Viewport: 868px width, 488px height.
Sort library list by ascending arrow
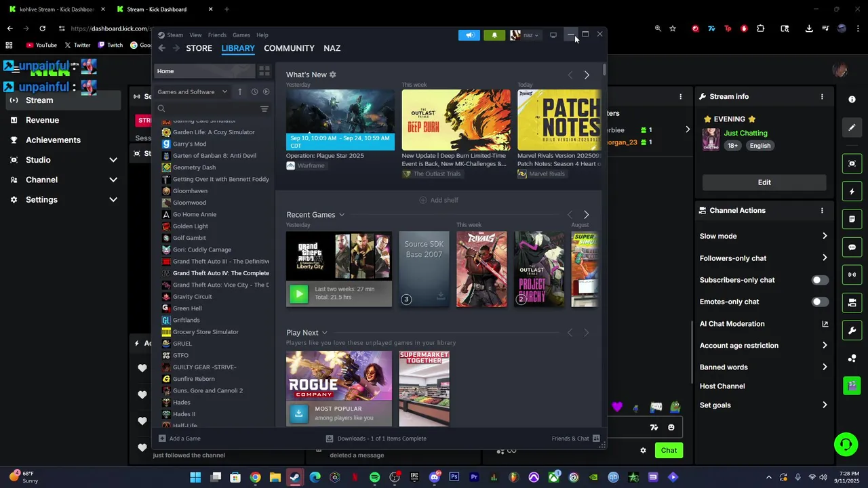[239, 91]
